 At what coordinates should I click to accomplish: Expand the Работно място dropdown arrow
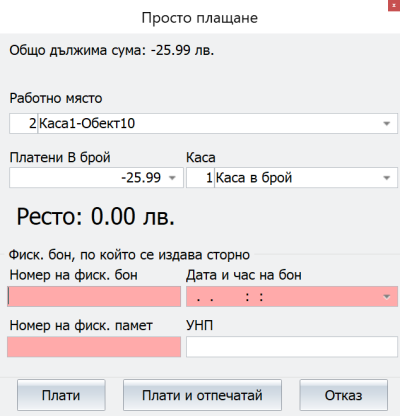click(386, 124)
